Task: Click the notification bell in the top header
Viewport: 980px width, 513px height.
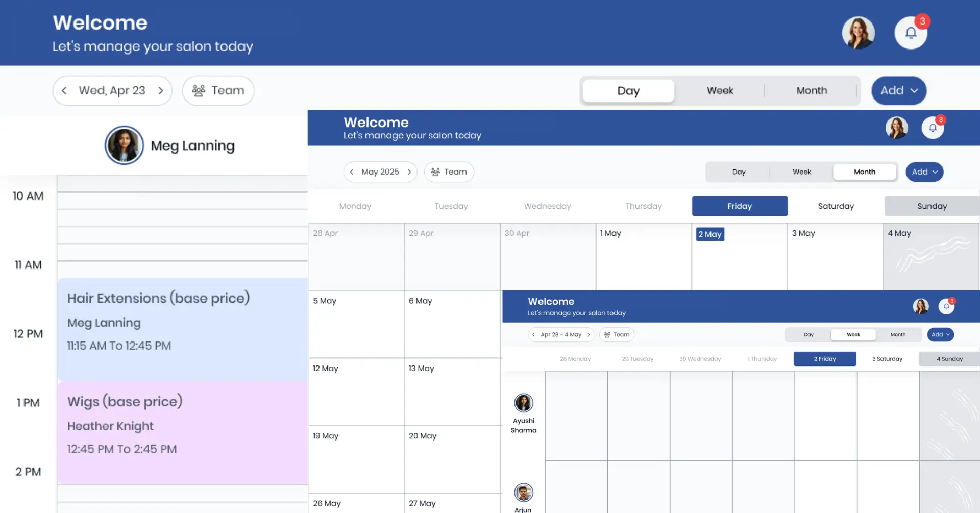Action: click(912, 33)
